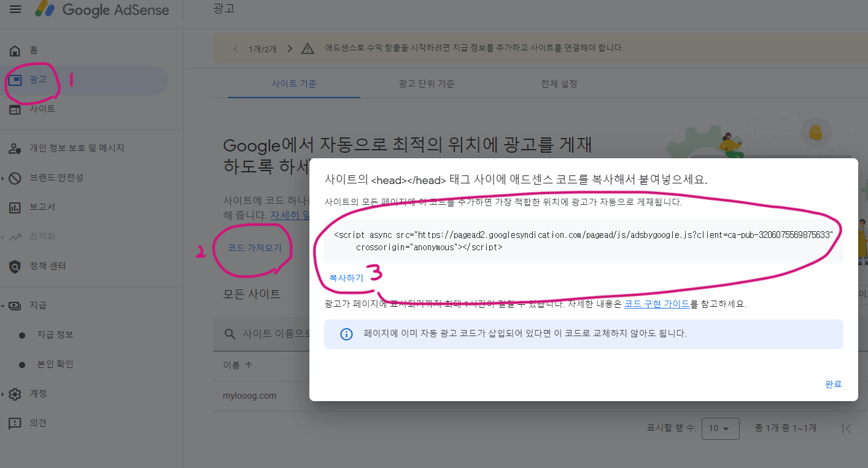The width and height of the screenshot is (868, 468).
Task: Click the warning triangle in notification banner
Action: 308,48
